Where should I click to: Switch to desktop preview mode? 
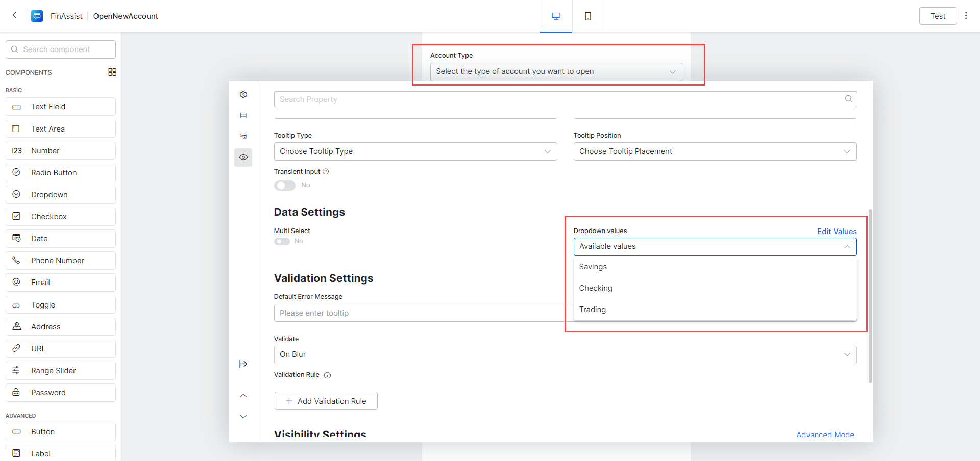tap(556, 16)
